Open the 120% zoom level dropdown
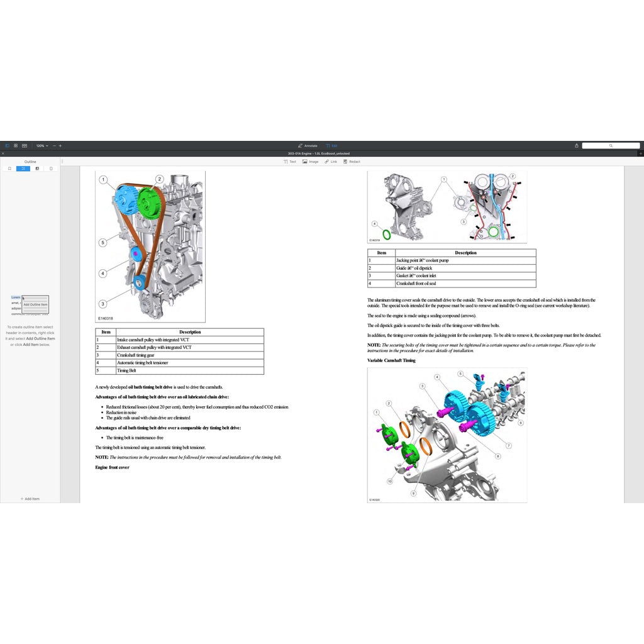 pos(40,145)
